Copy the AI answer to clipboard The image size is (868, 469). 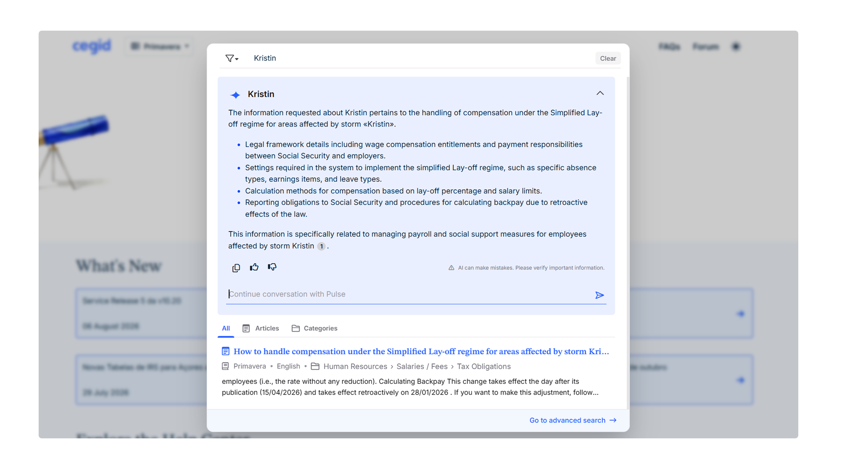coord(236,268)
